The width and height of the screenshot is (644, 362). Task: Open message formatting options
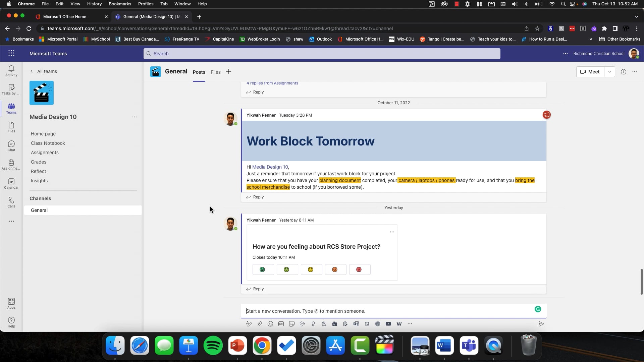[249, 324]
